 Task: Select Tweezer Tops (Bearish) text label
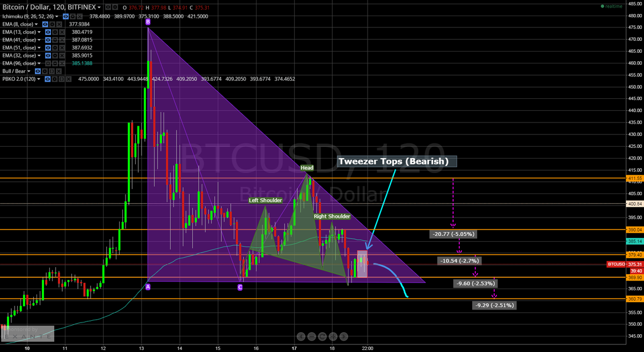(x=397, y=161)
